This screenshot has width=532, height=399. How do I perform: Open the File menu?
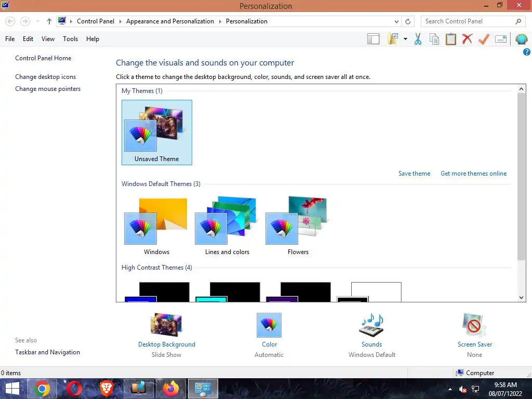[x=10, y=39]
